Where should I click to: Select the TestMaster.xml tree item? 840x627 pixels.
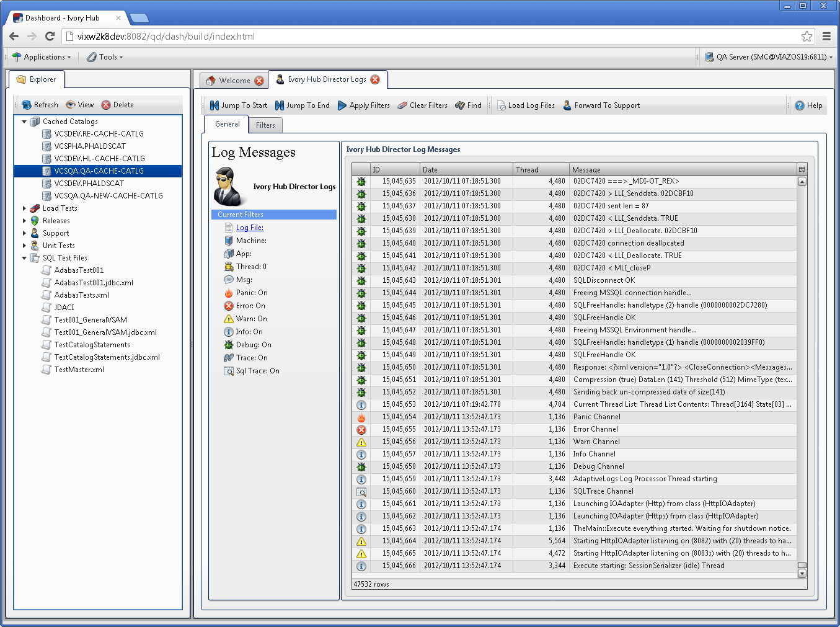(x=79, y=370)
